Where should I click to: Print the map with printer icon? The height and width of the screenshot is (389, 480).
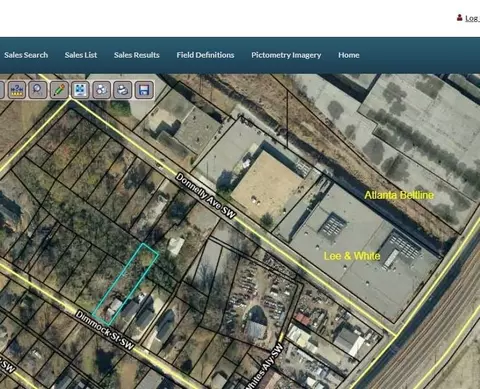pyautogui.click(x=123, y=90)
